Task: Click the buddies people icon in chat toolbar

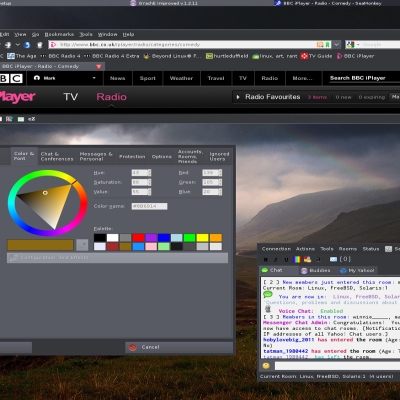Action: [307, 259]
